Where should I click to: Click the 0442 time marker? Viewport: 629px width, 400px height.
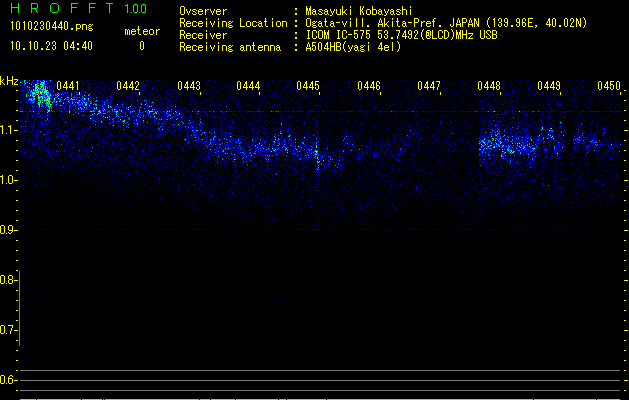128,85
